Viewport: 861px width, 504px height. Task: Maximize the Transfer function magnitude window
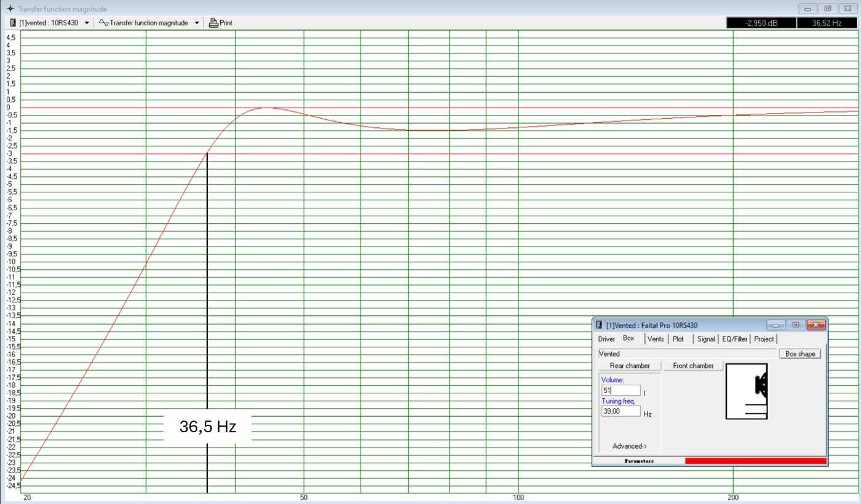pos(828,9)
